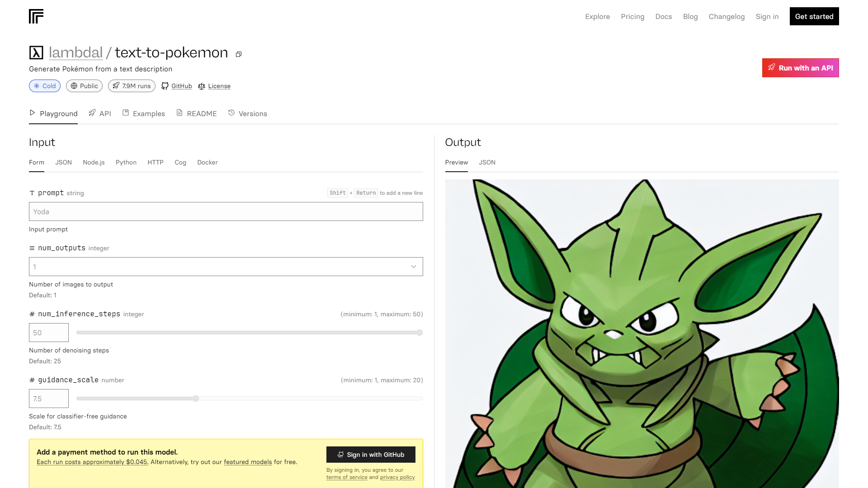
Task: Click inside the Yoda prompt input field
Action: (x=226, y=211)
